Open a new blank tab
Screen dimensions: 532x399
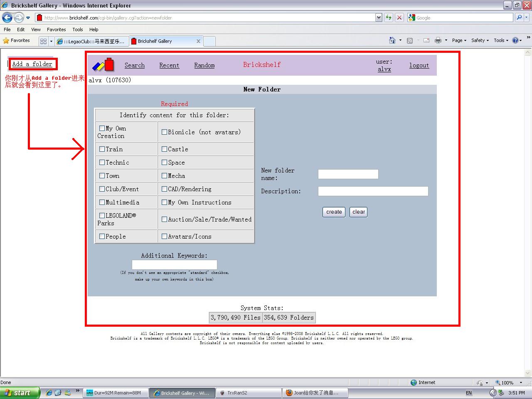point(209,41)
